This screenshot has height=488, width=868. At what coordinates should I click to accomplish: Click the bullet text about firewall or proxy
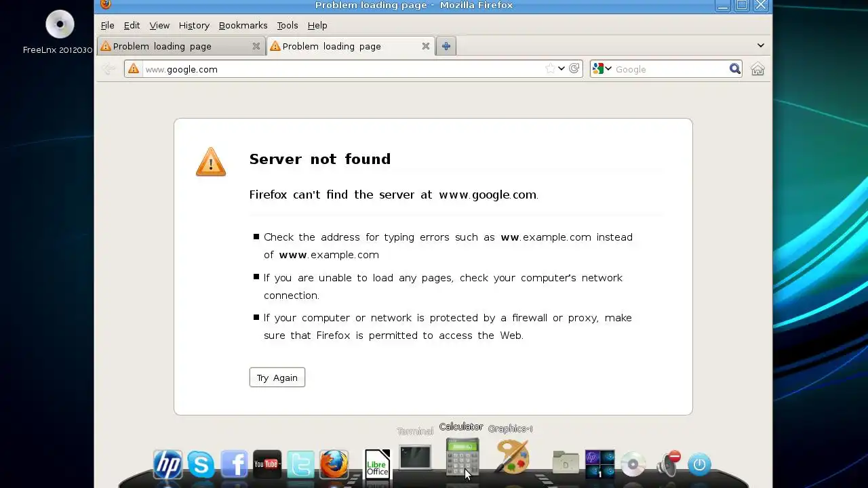[448, 327]
